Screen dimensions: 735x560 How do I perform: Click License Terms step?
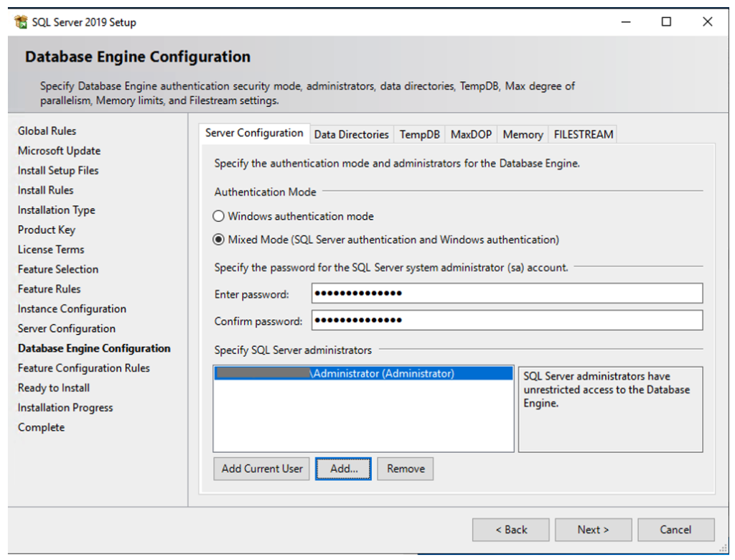[51, 250]
